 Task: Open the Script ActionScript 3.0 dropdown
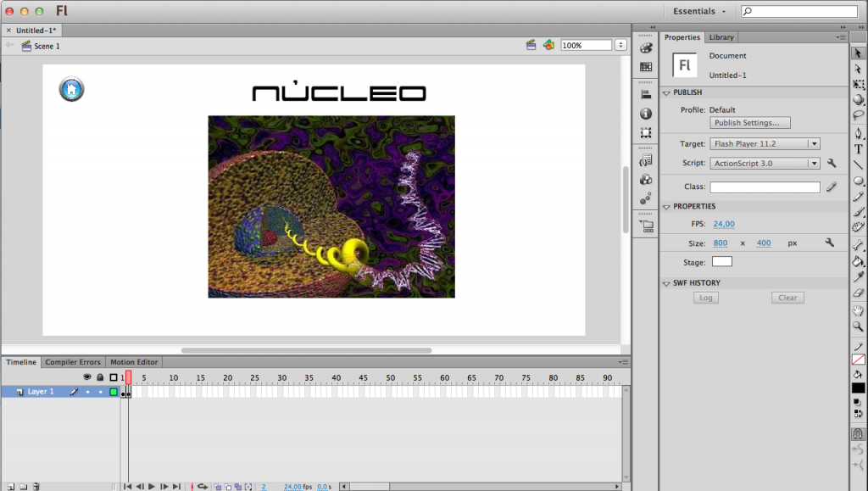(x=765, y=164)
